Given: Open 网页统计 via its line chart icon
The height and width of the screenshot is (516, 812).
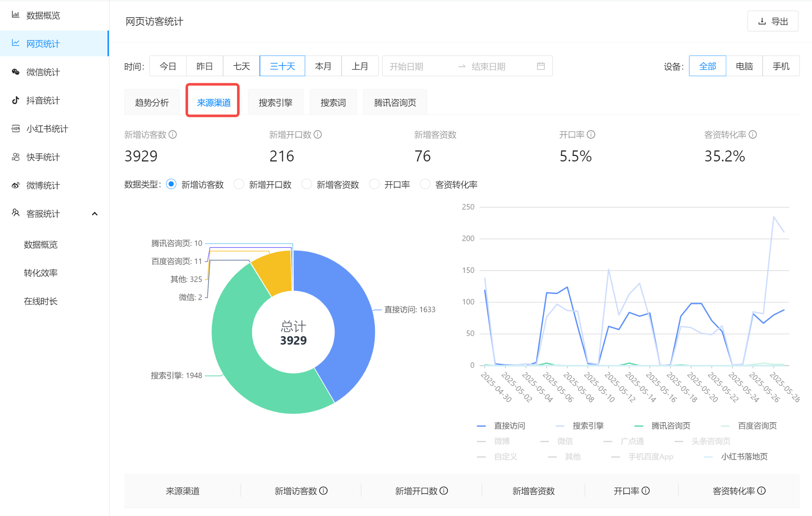Looking at the screenshot, I should click(15, 43).
